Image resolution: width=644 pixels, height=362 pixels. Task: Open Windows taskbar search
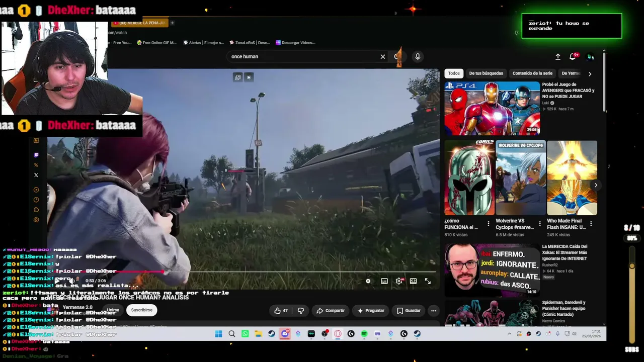232,334
